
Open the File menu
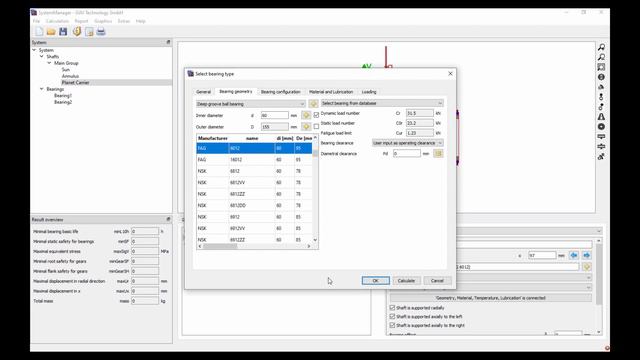(x=36, y=21)
